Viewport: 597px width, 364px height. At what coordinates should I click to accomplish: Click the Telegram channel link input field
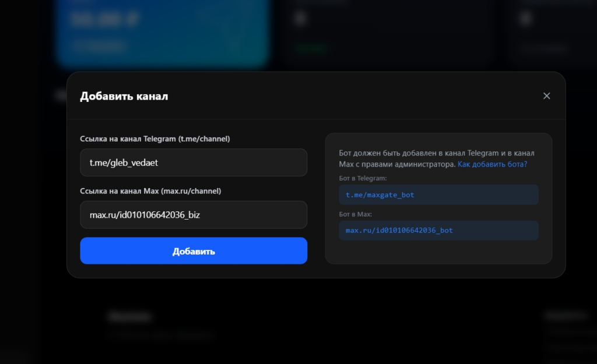pos(193,162)
